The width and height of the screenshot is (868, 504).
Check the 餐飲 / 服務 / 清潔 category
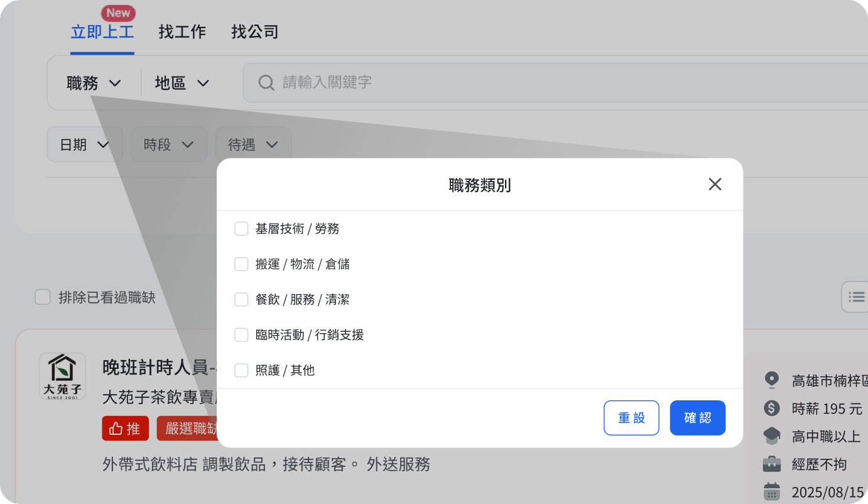tap(241, 300)
